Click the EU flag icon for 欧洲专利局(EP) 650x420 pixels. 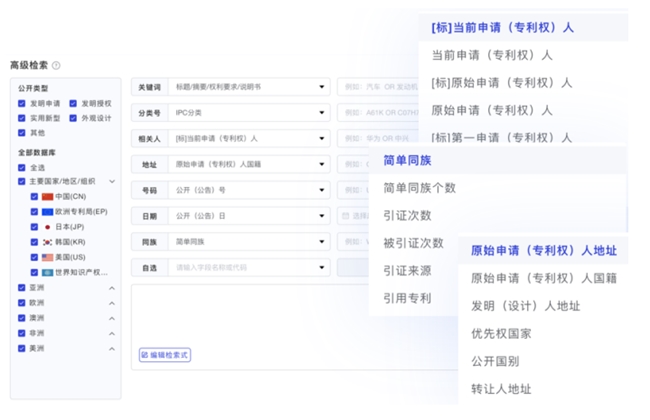[x=47, y=212]
